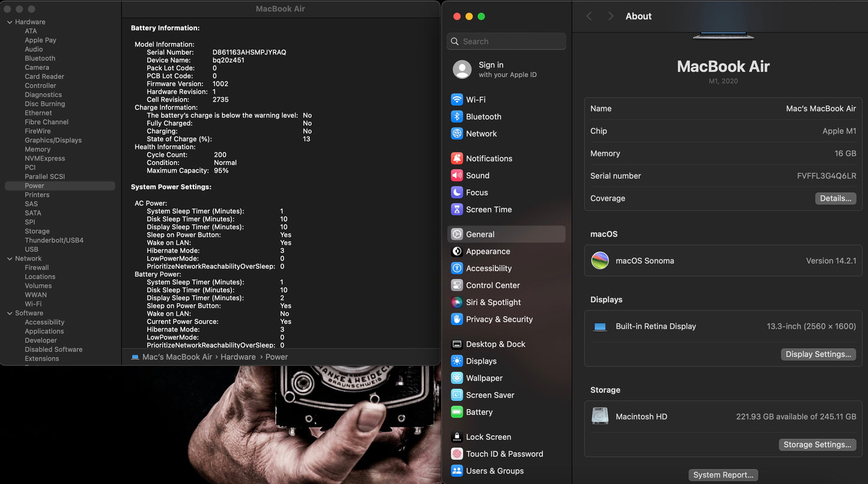Select the Battery icon in sidebar
The image size is (868, 484).
[457, 412]
